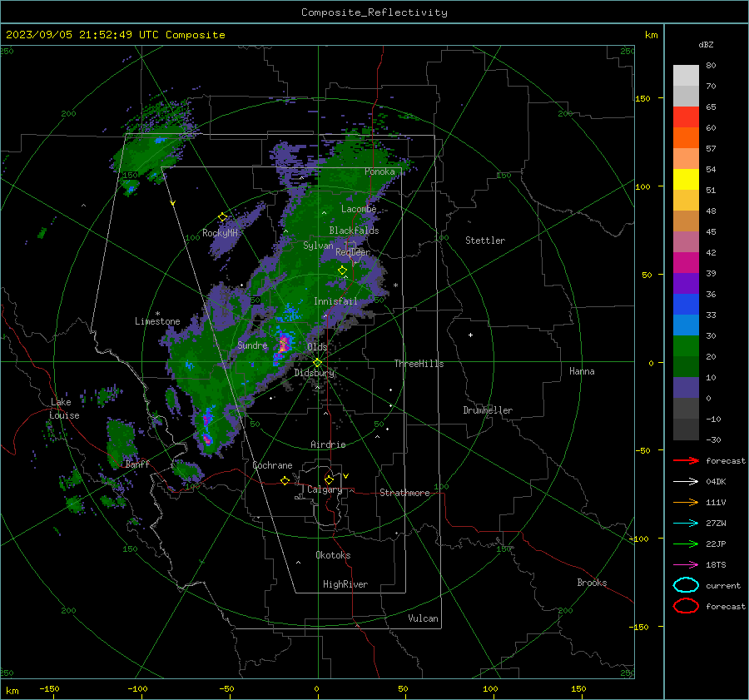Click the Didsbury label at radar center
Image resolution: width=749 pixels, height=700 pixels.
pos(314,373)
